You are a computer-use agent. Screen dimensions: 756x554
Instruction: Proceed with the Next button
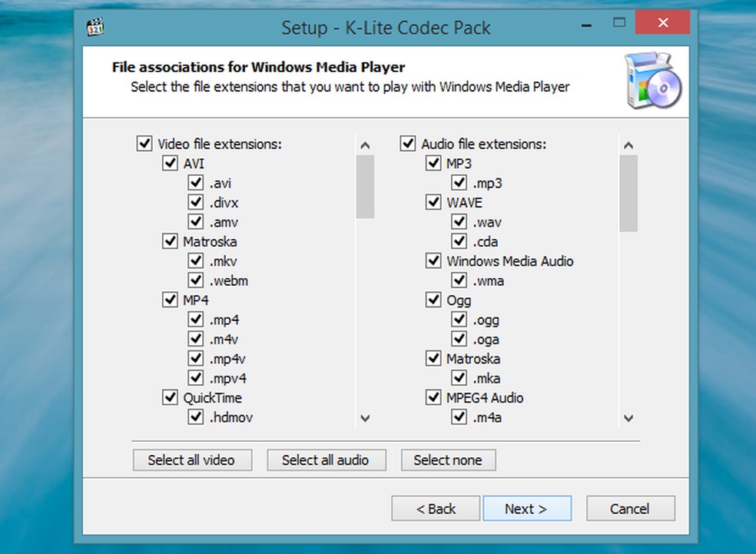point(527,509)
